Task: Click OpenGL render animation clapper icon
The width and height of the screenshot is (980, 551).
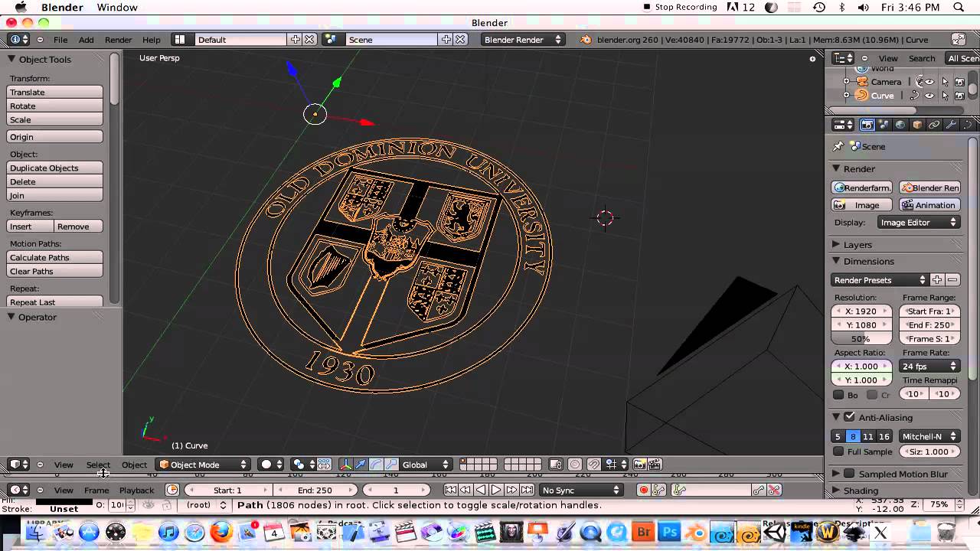Action: tap(656, 465)
